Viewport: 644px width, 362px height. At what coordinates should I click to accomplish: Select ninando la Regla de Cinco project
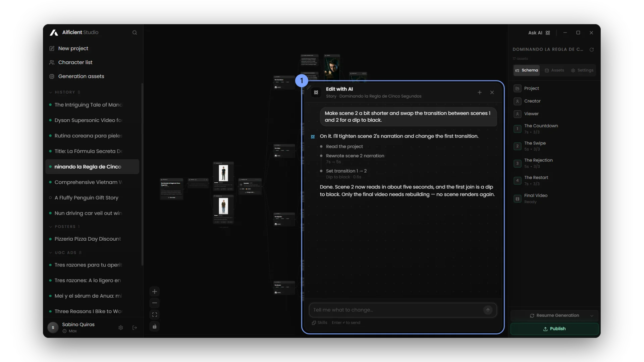click(x=92, y=167)
